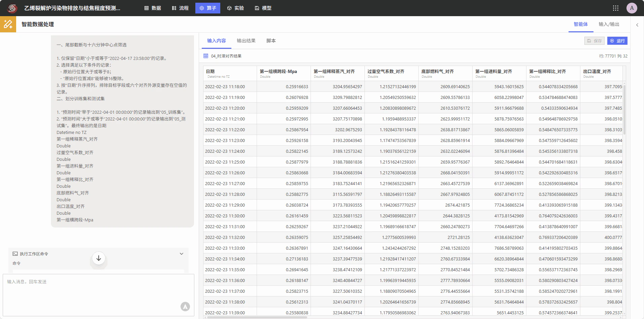
Task: Click the 保存 button
Action: click(594, 41)
